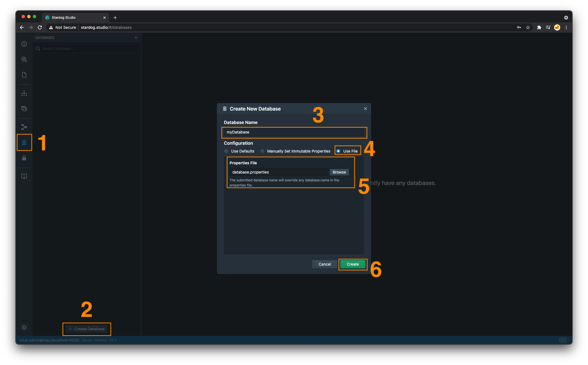Viewport: 588px width, 365px height.
Task: Open the Workspace query search icon
Action: pos(24,59)
